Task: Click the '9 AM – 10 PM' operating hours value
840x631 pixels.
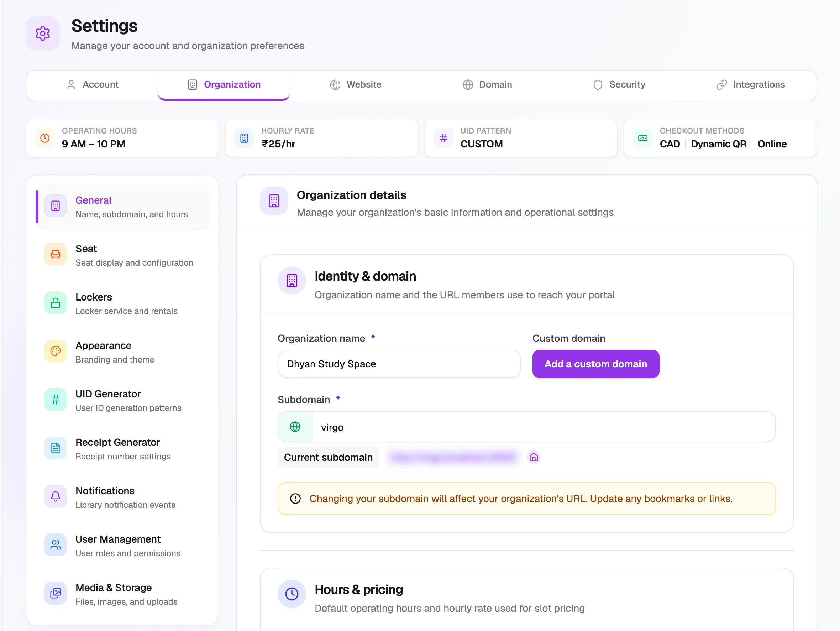Action: tap(93, 144)
